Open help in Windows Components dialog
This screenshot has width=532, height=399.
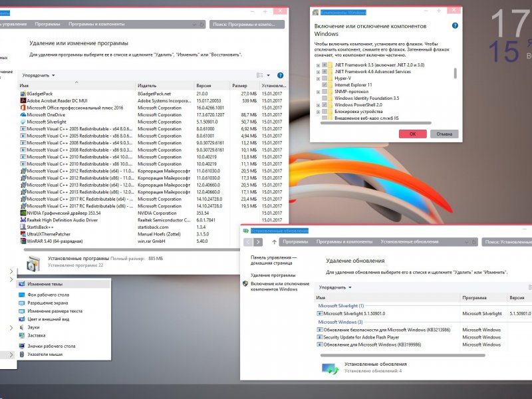click(455, 26)
